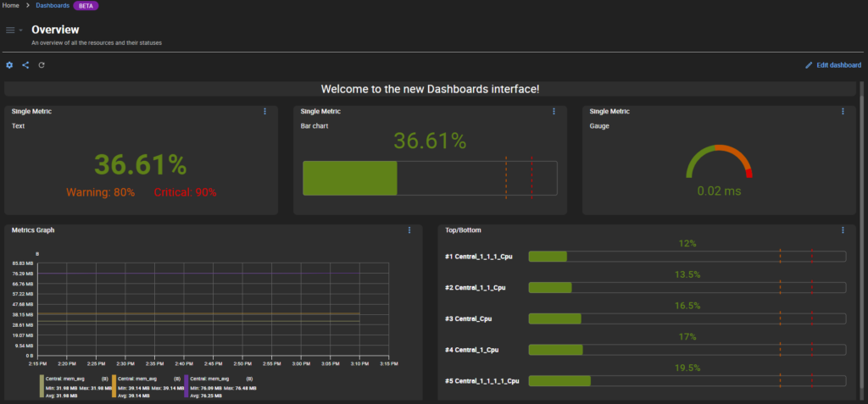868x404 pixels.
Task: Open options menu of Bar chart widget
Action: click(x=554, y=112)
